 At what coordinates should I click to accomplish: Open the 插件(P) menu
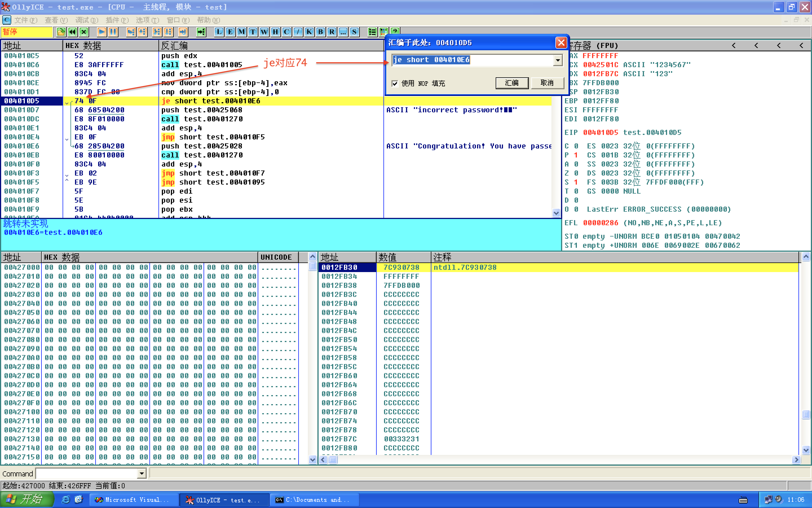pyautogui.click(x=117, y=20)
